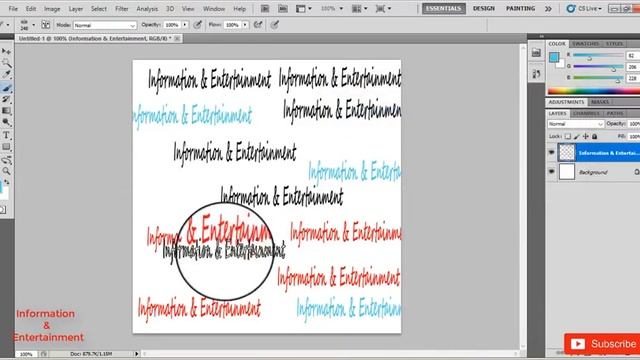Open the File menu
This screenshot has height=360, width=640.
13,9
